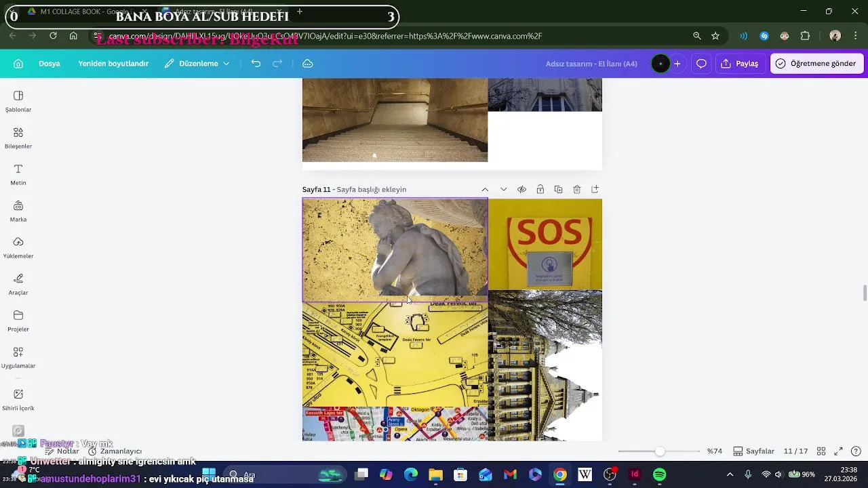This screenshot has height=488, width=868.
Task: Click the profile avatar circle in Canva header
Action: click(x=660, y=64)
